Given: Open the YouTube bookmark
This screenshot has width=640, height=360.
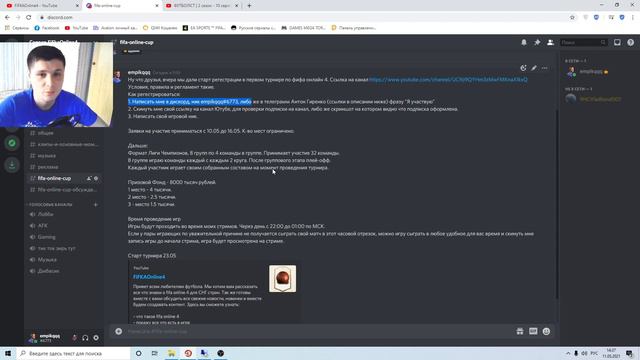Looking at the screenshot, I should (x=76, y=28).
